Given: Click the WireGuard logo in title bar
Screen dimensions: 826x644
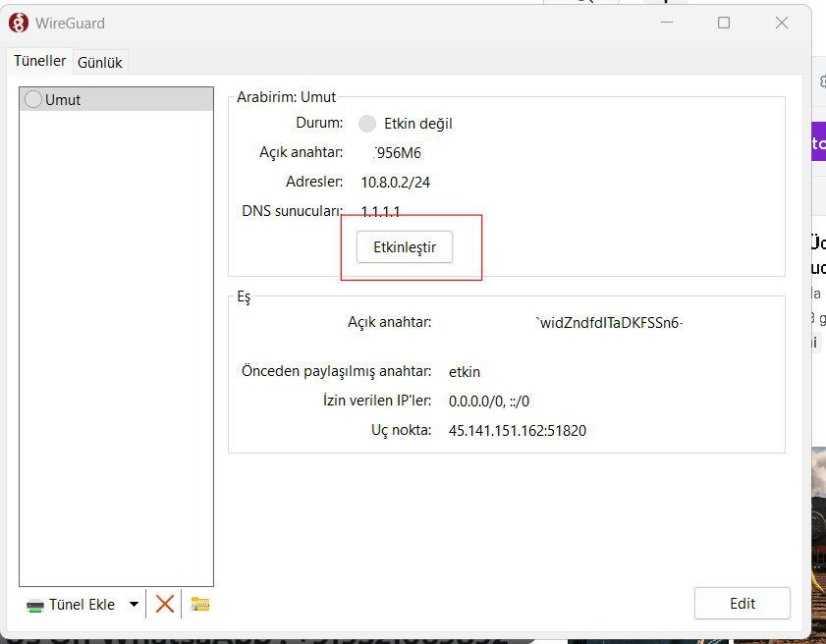Looking at the screenshot, I should 19,24.
